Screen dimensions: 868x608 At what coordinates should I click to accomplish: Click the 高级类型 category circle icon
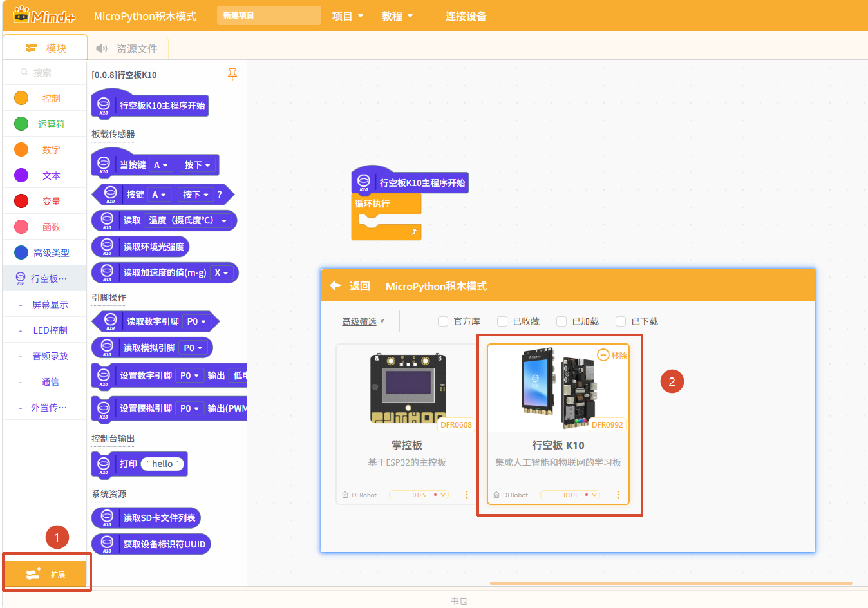click(21, 252)
